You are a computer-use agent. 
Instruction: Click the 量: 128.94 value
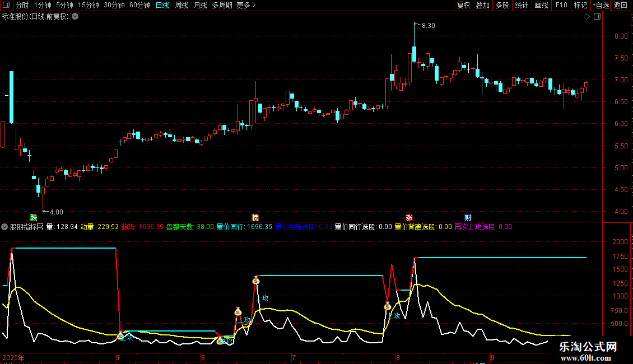click(62, 227)
